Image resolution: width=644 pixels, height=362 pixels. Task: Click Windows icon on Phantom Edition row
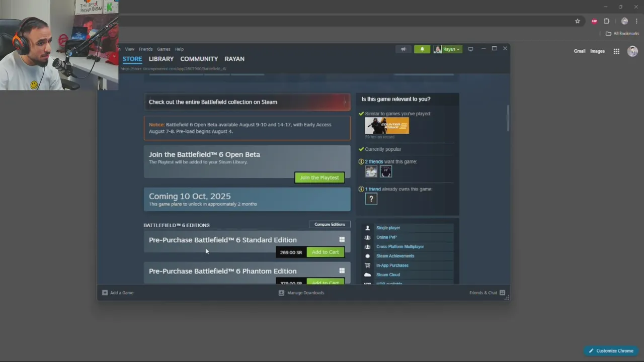click(x=342, y=271)
